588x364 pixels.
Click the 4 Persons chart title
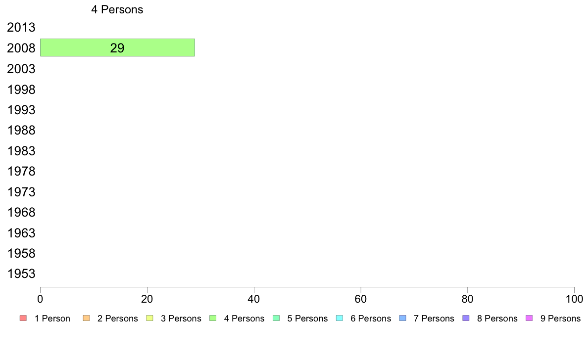click(x=117, y=9)
